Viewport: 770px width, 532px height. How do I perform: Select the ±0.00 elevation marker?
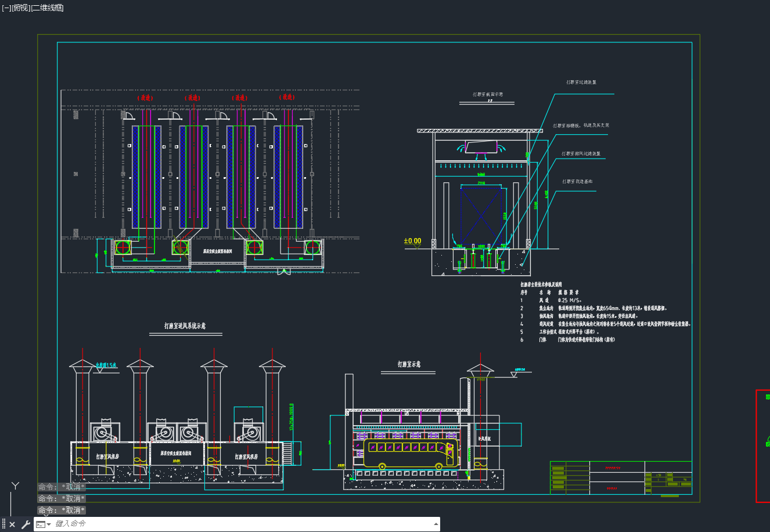click(x=413, y=241)
